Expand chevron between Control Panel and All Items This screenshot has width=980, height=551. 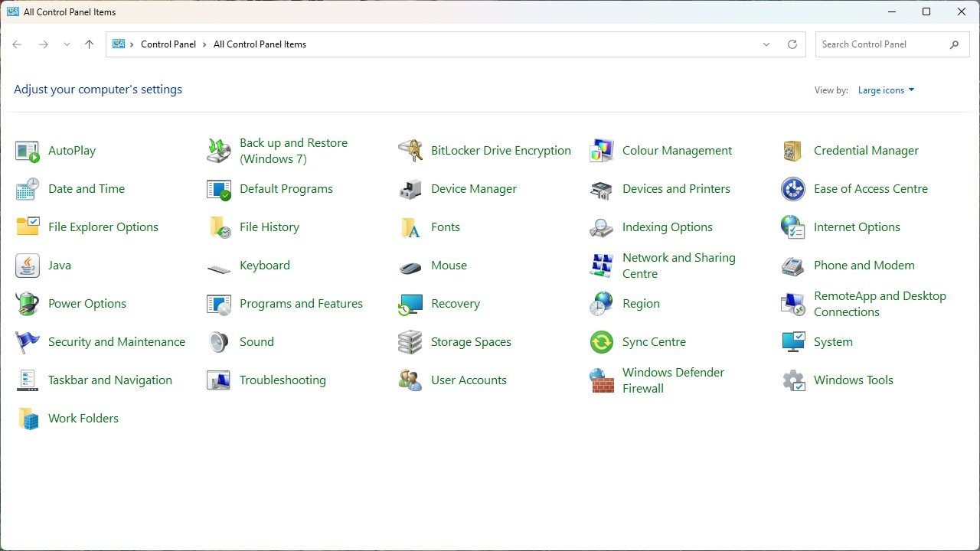(204, 44)
